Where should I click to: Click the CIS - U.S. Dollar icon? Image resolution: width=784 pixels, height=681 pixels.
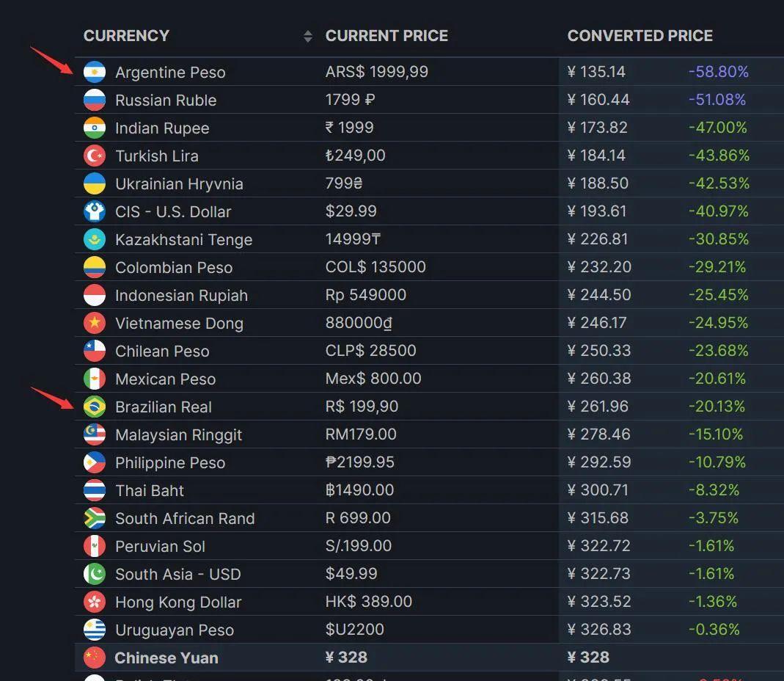[x=95, y=211]
